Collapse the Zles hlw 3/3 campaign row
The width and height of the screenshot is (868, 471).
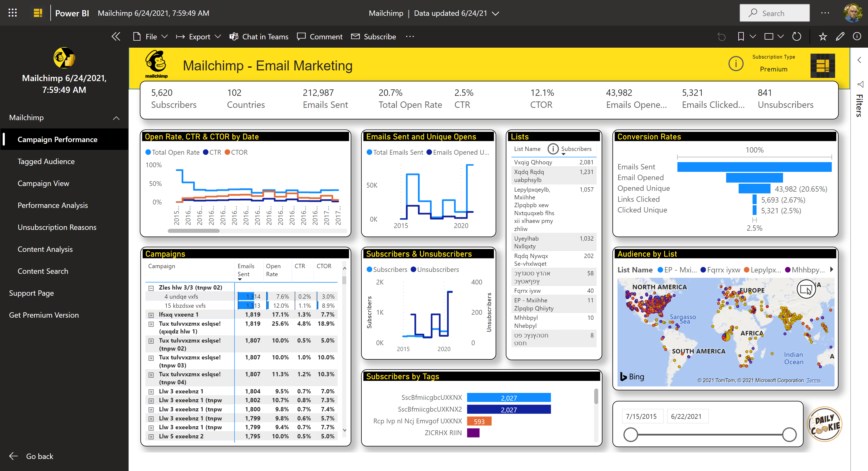click(x=151, y=288)
